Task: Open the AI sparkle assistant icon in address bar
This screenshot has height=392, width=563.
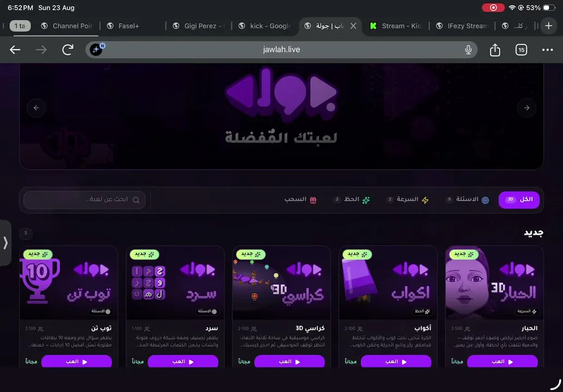Action: tap(96, 50)
